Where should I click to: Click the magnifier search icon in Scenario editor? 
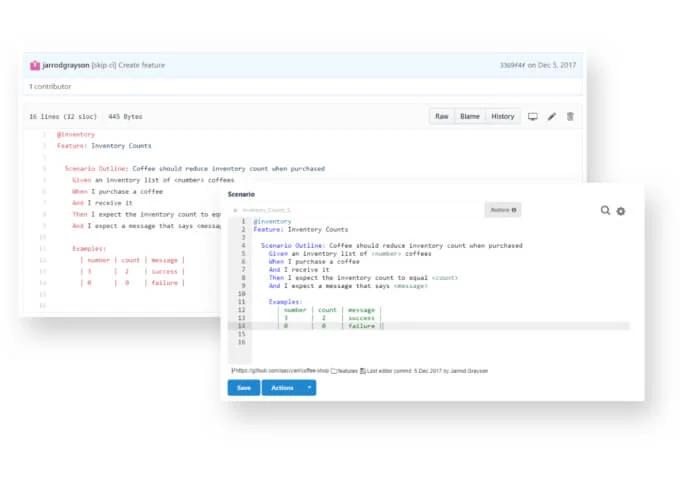(606, 211)
